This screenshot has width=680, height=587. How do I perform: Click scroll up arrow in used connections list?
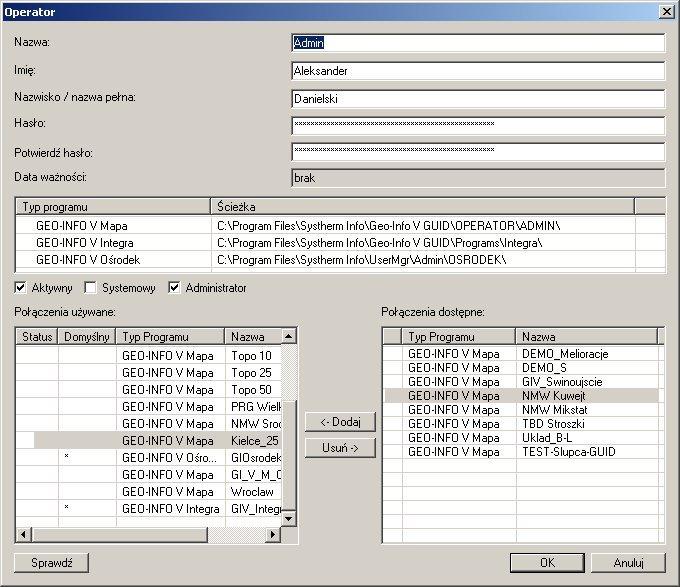[288, 336]
